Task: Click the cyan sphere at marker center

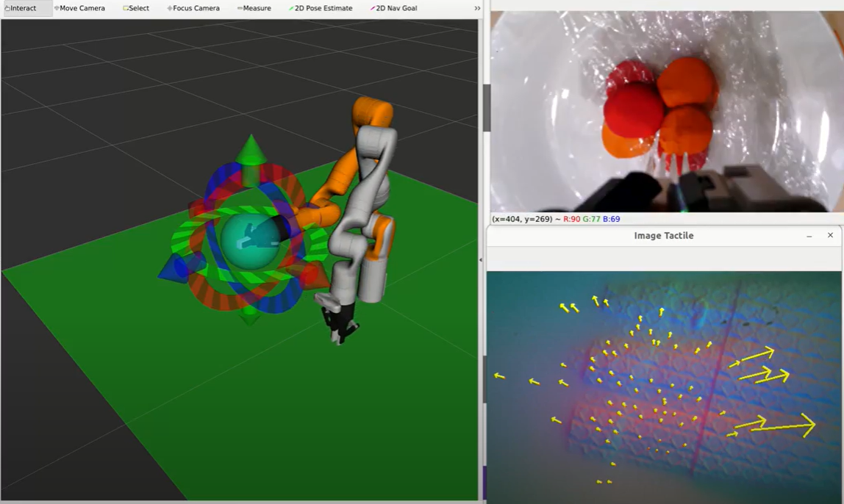Action: (x=250, y=241)
